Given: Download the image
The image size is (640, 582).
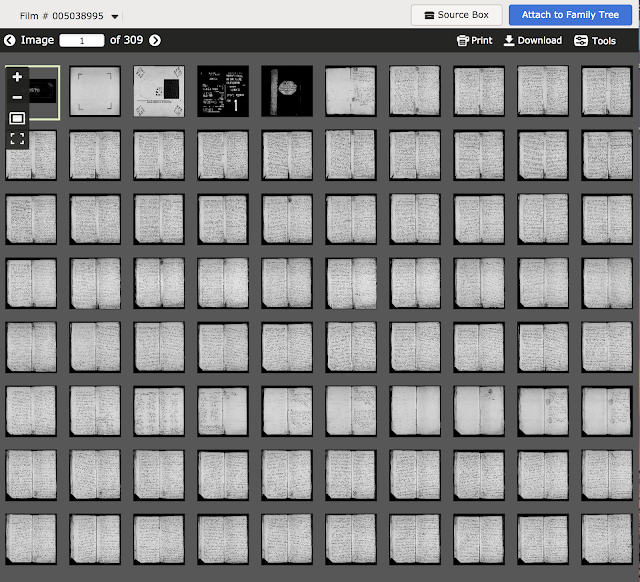Looking at the screenshot, I should 533,40.
